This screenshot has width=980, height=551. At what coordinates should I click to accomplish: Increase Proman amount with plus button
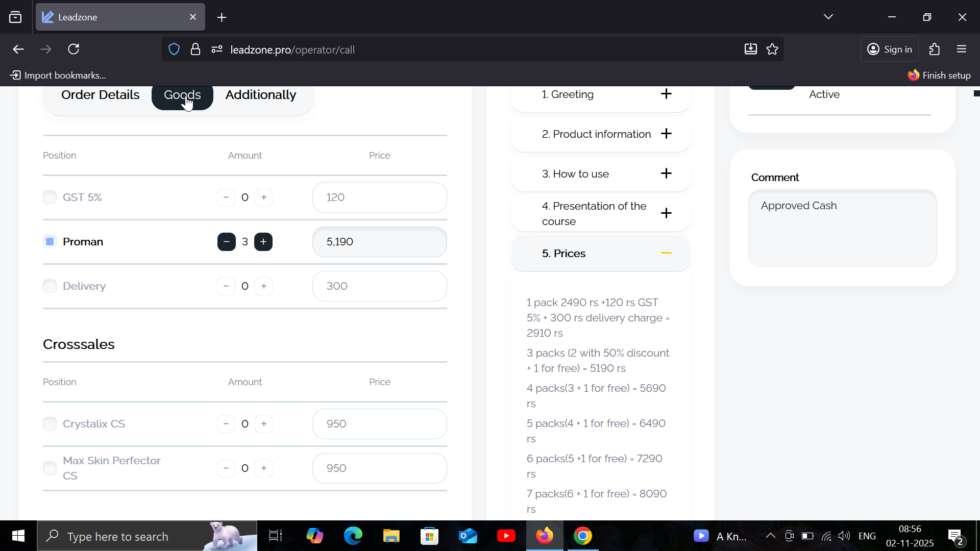click(x=263, y=242)
